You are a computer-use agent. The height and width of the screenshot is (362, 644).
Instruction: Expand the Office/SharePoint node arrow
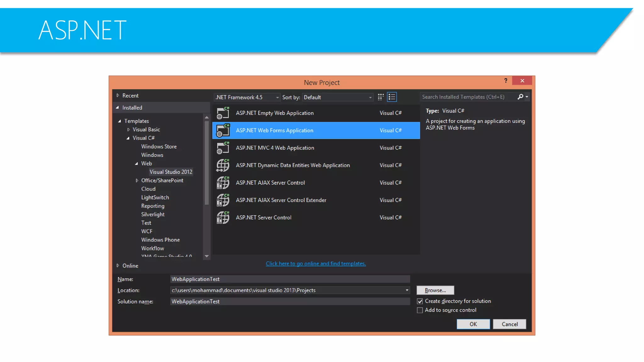[x=137, y=180]
